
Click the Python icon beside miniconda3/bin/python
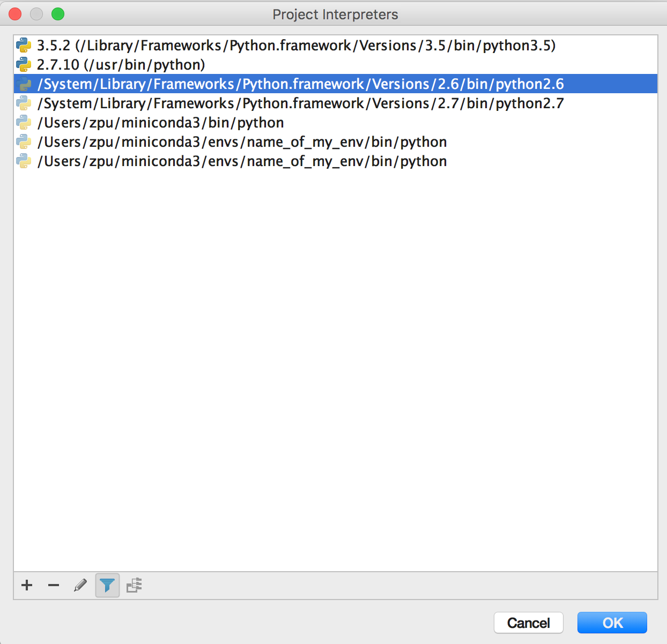(x=24, y=122)
